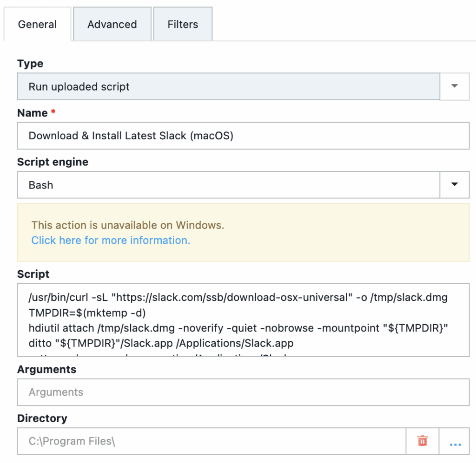Screen dimensions: 476x463
Task: Switch to the Advanced tab
Action: (112, 24)
